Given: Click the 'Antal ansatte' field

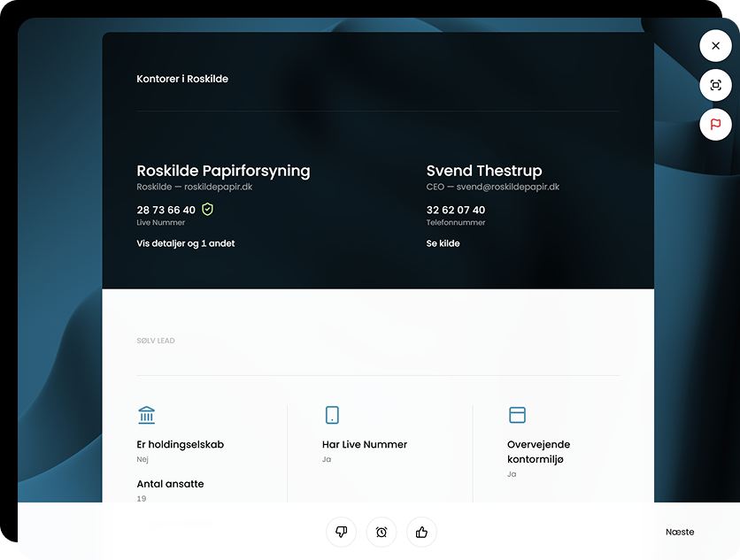Looking at the screenshot, I should 170,484.
